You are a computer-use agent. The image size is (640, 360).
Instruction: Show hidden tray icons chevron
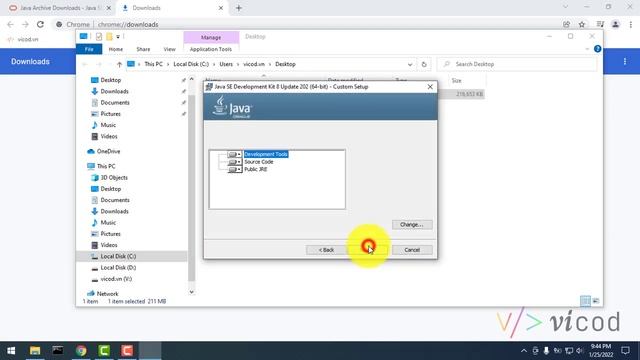[x=524, y=351]
